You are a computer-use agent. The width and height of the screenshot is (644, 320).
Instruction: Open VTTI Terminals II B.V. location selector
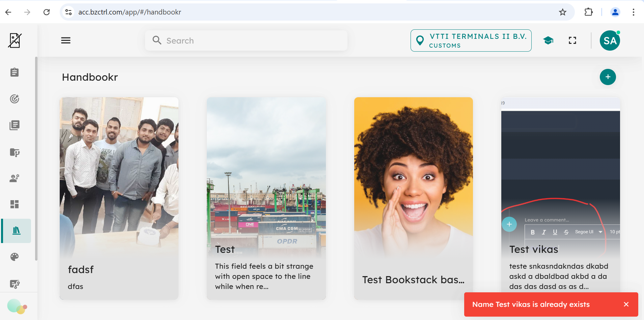point(471,41)
